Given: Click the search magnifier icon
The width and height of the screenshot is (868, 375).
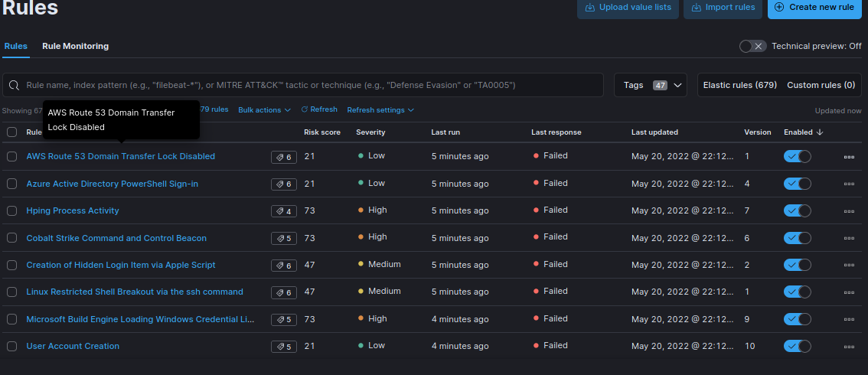Looking at the screenshot, I should [15, 85].
